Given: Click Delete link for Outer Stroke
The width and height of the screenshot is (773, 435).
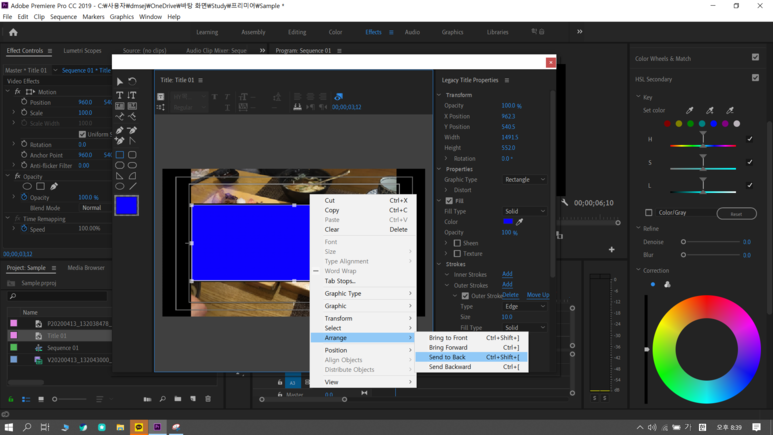Looking at the screenshot, I should (510, 295).
